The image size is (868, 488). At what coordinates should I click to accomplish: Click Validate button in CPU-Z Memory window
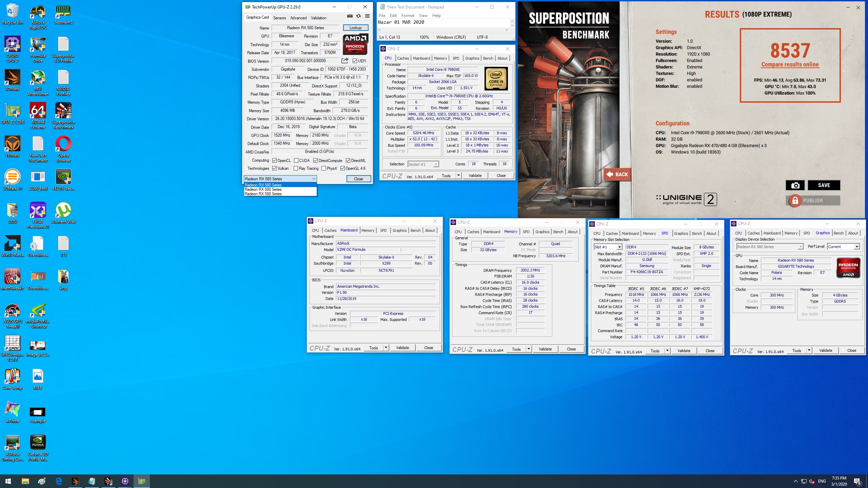pos(545,349)
